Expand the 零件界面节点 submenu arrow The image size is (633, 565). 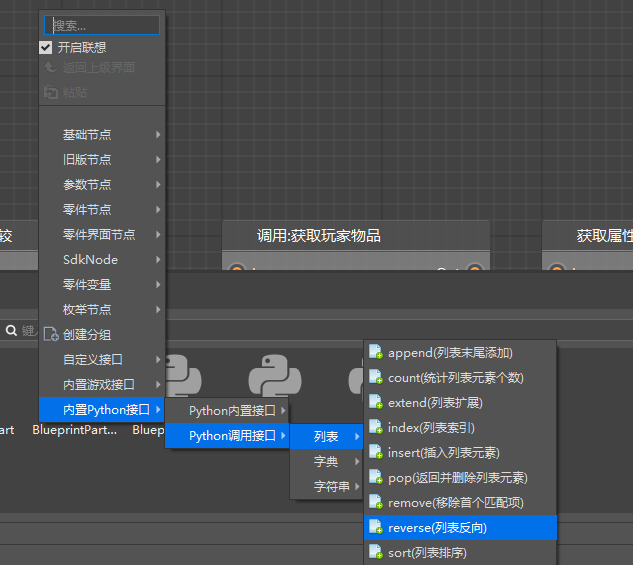[x=158, y=234]
